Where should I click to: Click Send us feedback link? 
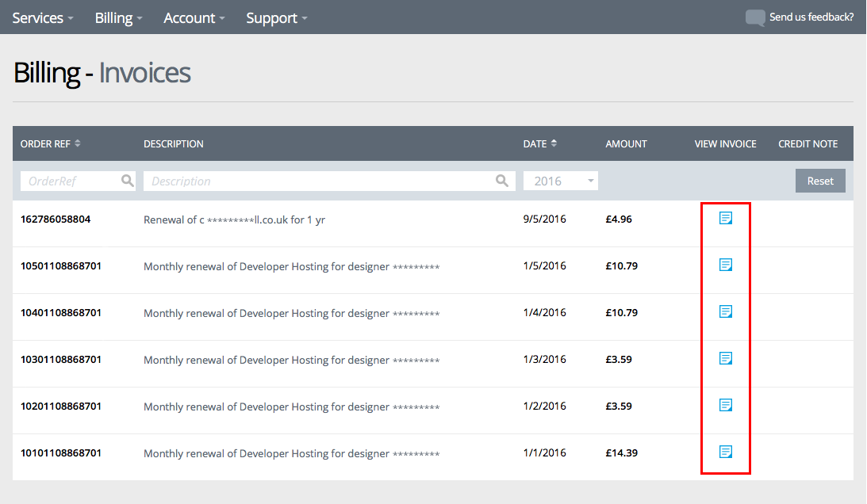(811, 17)
